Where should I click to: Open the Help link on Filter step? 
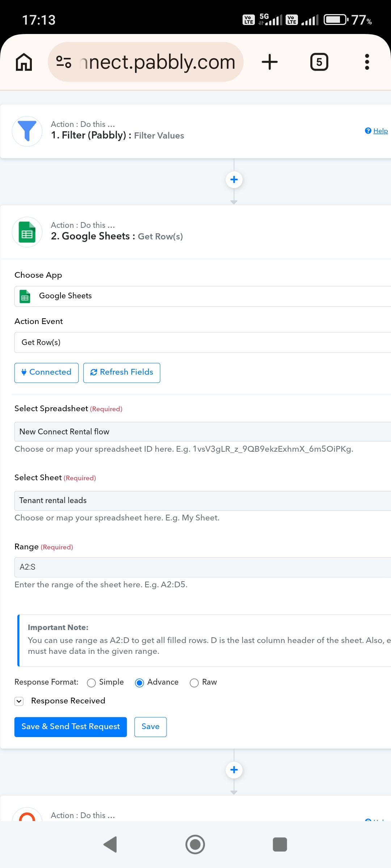pyautogui.click(x=377, y=131)
